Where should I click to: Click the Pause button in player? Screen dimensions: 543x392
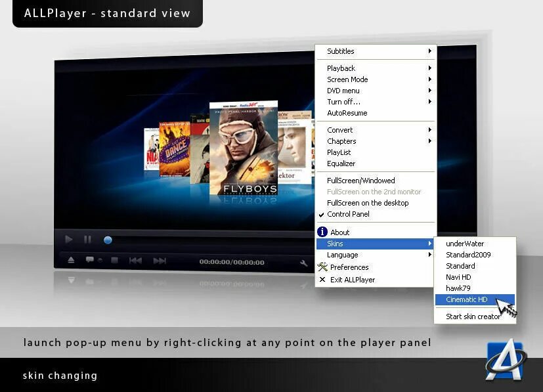87,239
